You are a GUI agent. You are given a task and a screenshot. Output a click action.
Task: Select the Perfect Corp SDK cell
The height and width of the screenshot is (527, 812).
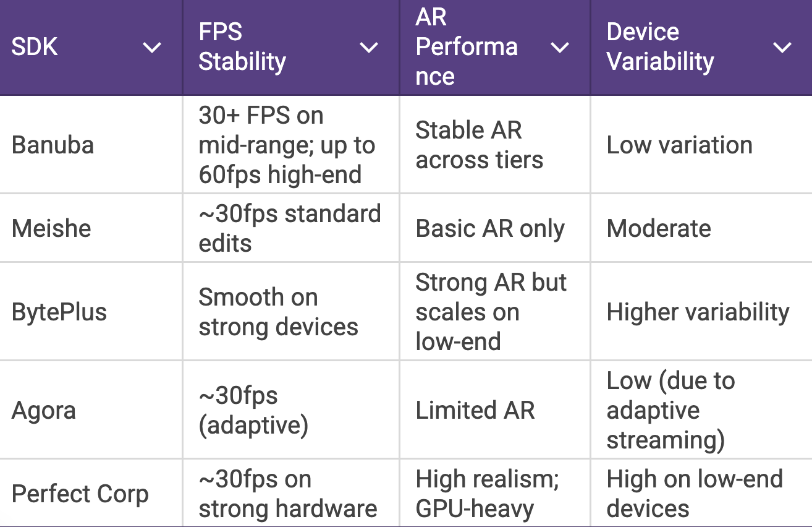[80, 494]
